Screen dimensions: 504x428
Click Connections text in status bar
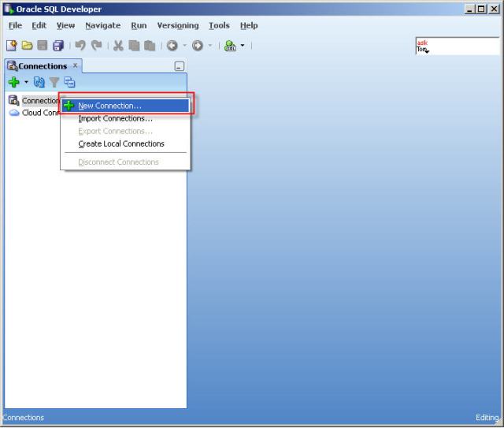[x=24, y=418]
